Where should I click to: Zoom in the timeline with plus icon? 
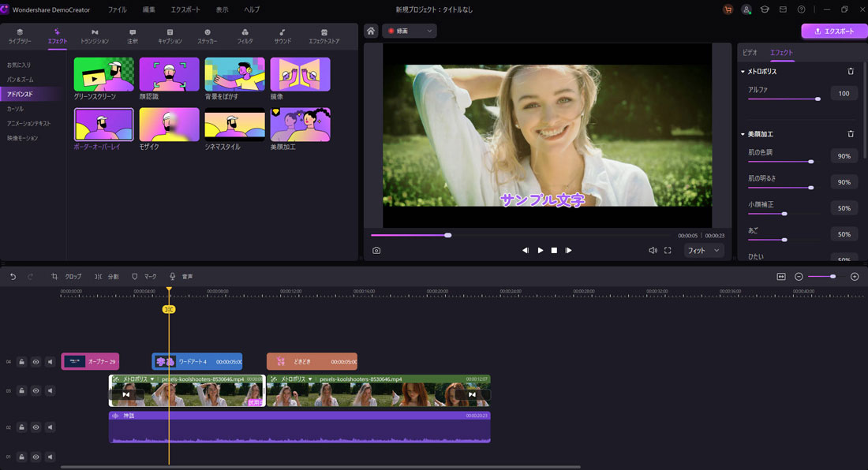pos(855,277)
